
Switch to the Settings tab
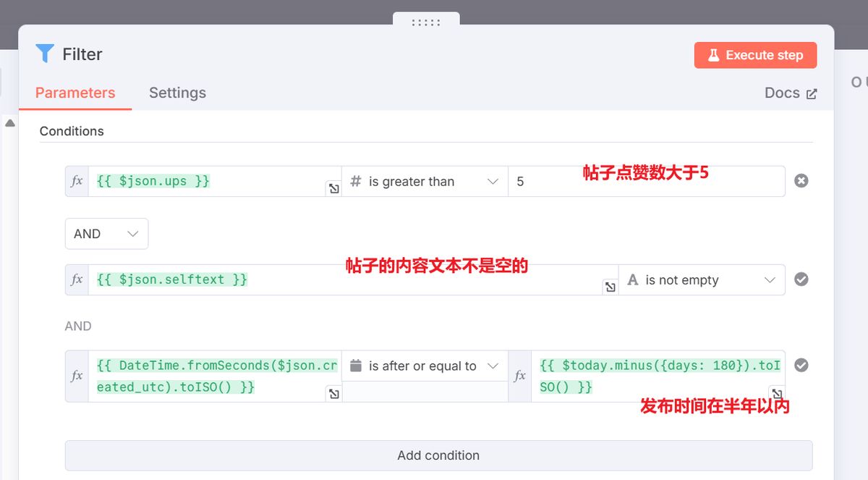(177, 93)
